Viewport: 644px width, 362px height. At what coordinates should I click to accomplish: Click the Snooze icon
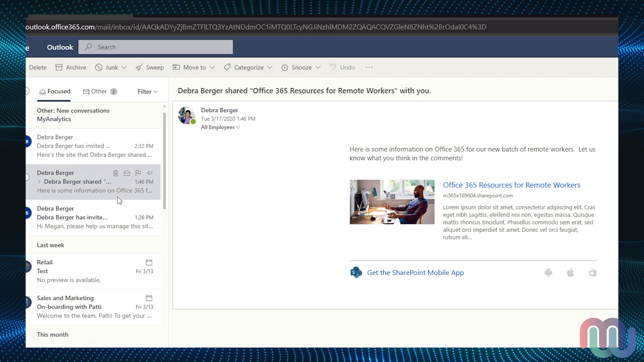[x=285, y=67]
